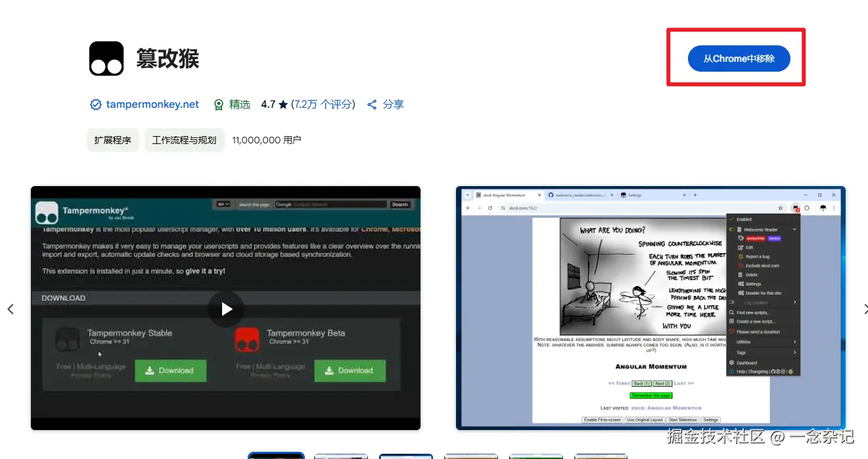Image resolution: width=868 pixels, height=459 pixels.
Task: Click the 篡改猴 extension title
Action: tap(168, 59)
